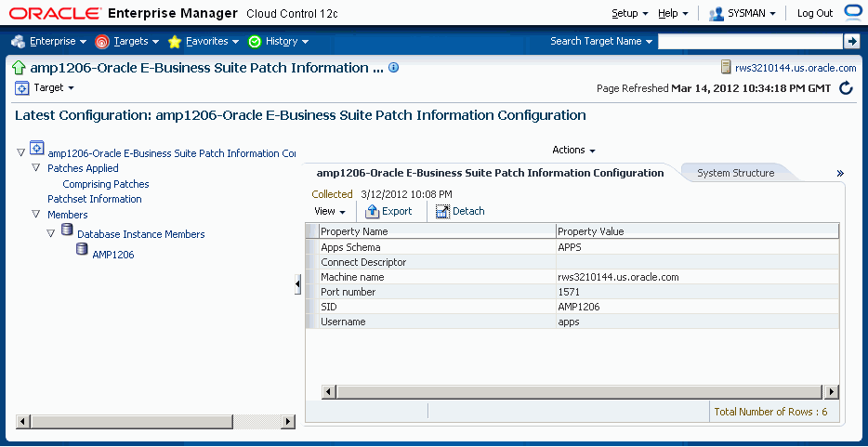Open the SYSMAN user menu
Screen dimensions: 868x447
pos(743,13)
